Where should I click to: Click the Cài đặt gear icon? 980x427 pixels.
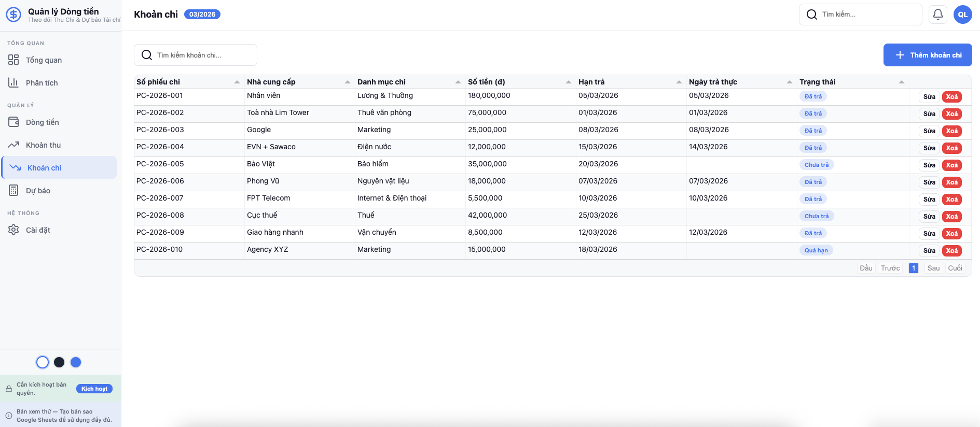point(13,230)
